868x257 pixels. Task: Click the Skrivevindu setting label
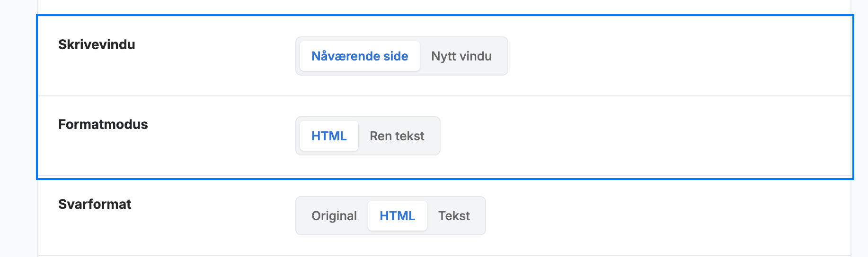[97, 44]
